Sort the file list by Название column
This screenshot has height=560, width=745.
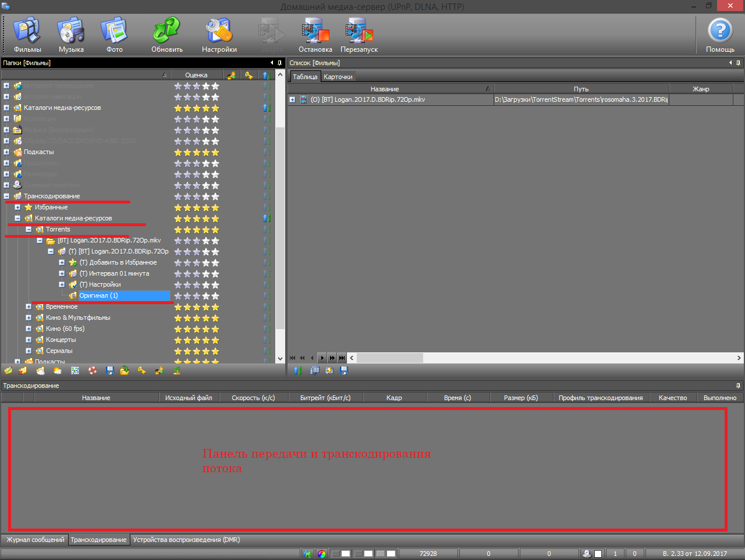[385, 89]
